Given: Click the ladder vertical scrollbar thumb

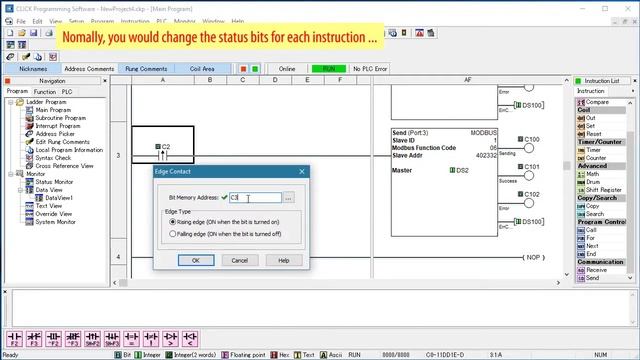Looking at the screenshot, I should tap(567, 165).
